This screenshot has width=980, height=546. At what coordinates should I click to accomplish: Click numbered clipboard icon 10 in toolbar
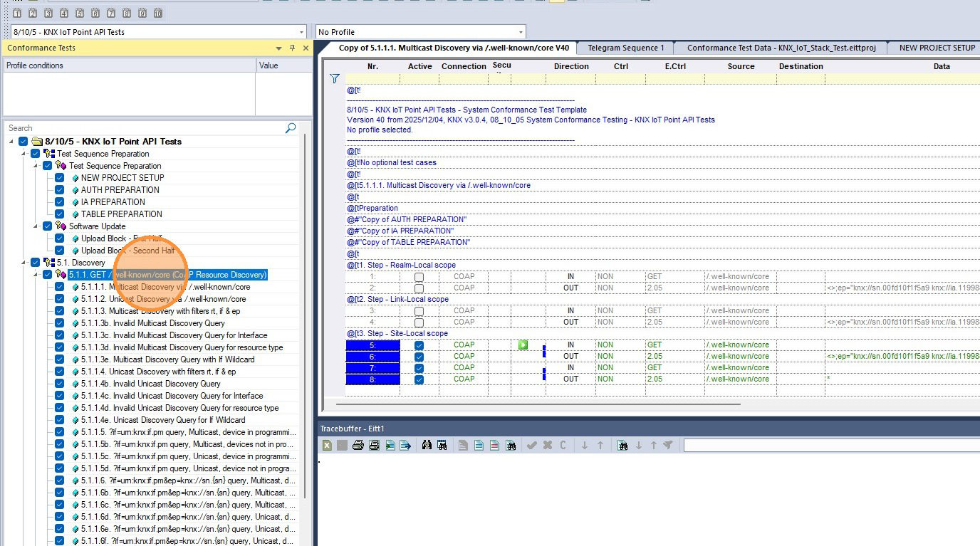pos(157,14)
